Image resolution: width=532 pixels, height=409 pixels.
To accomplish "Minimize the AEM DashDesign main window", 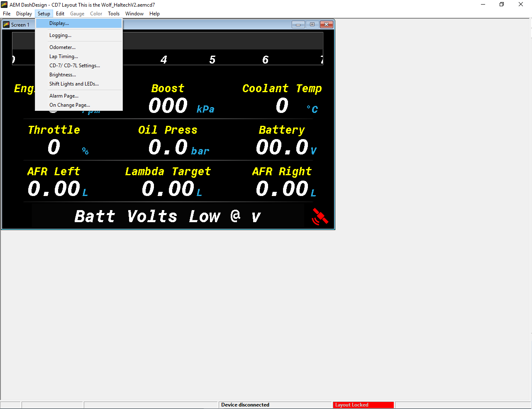I will pos(483,5).
